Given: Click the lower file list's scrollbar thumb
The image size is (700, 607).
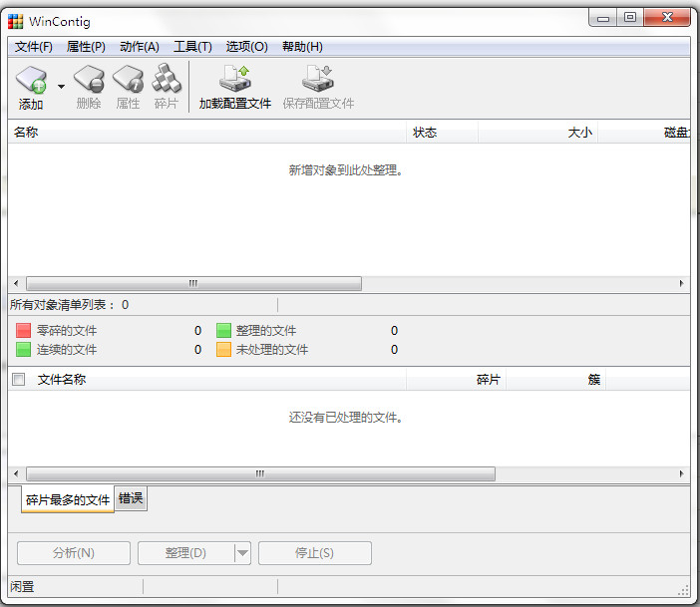Looking at the screenshot, I should 260,473.
